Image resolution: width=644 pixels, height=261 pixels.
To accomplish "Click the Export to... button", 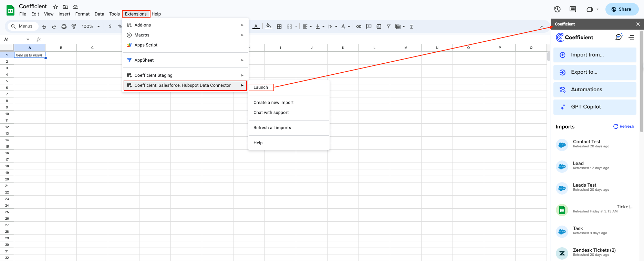I will pyautogui.click(x=595, y=72).
